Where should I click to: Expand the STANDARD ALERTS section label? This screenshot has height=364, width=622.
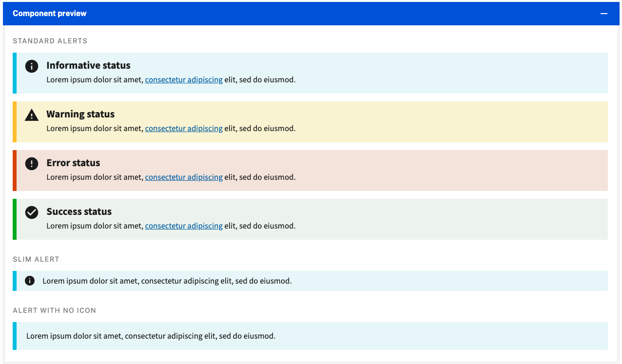tap(50, 41)
